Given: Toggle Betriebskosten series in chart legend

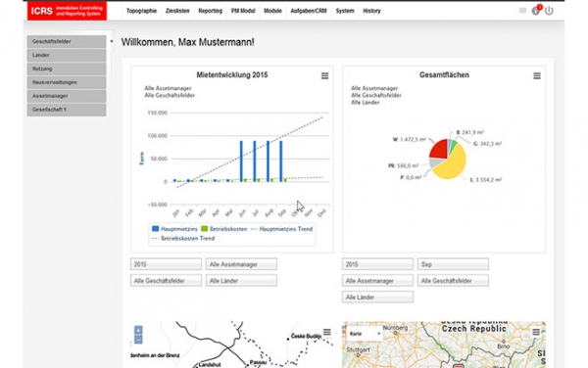Looking at the screenshot, I should (224, 229).
